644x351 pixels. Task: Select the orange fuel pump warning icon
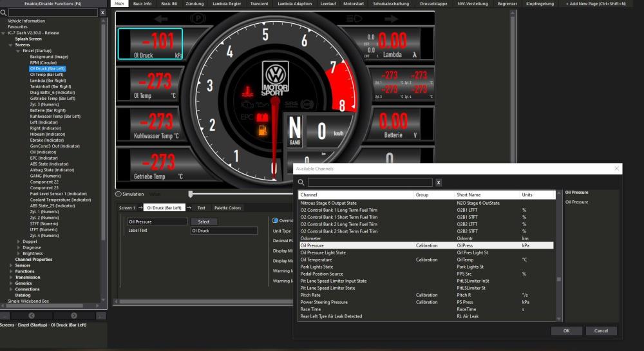click(262, 131)
